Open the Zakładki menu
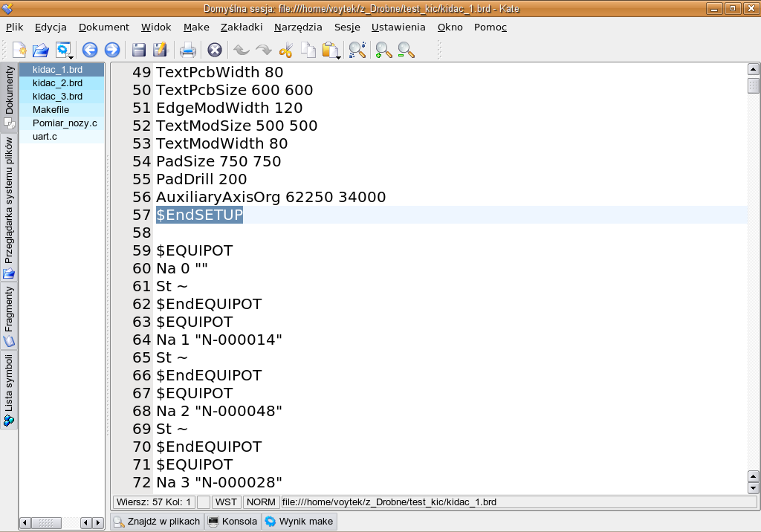 pyautogui.click(x=242, y=27)
